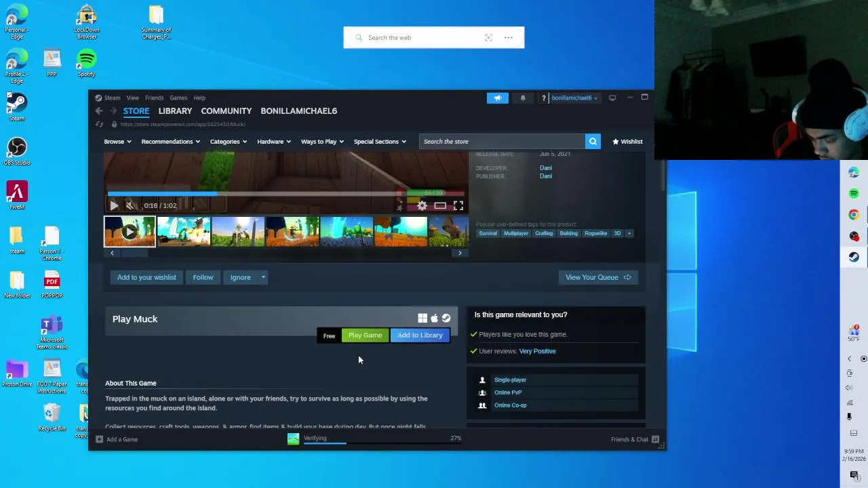The image size is (868, 488).
Task: Expand the Recommendations dropdown
Action: [170, 142]
